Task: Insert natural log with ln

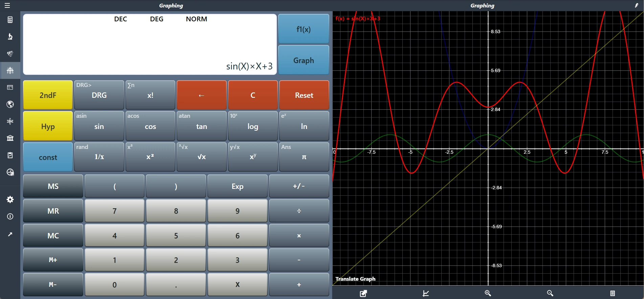Action: pyautogui.click(x=304, y=126)
